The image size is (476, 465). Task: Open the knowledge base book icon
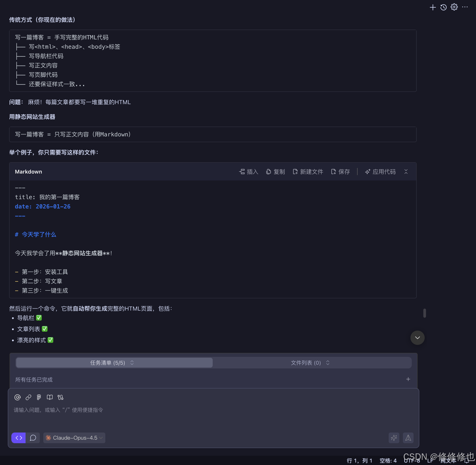point(50,397)
